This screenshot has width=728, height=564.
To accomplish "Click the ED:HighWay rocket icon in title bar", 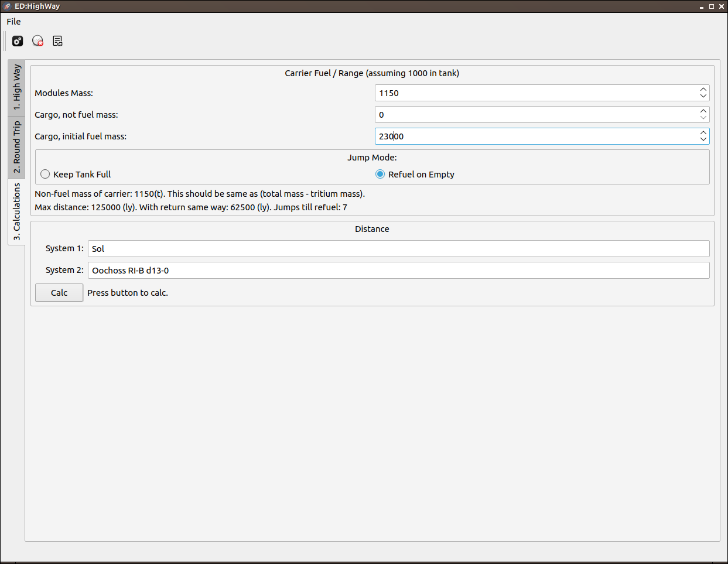I will 7,6.
